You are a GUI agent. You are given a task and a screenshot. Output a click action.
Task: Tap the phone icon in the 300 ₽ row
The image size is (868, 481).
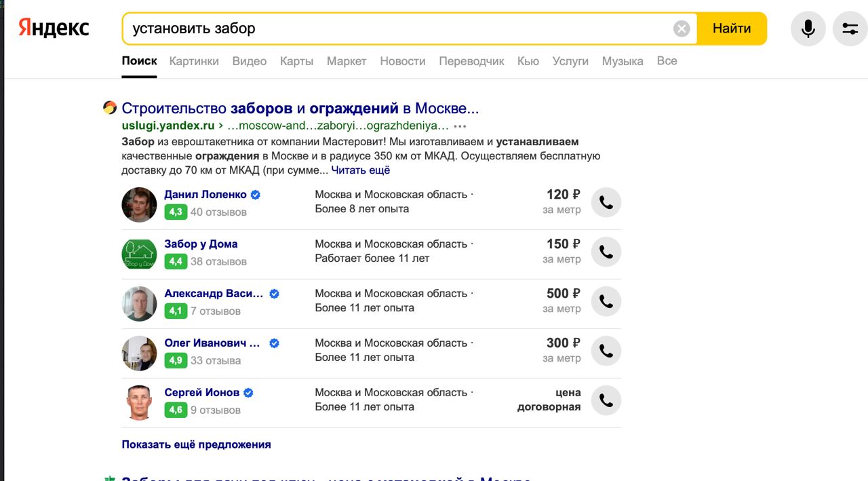coord(606,351)
